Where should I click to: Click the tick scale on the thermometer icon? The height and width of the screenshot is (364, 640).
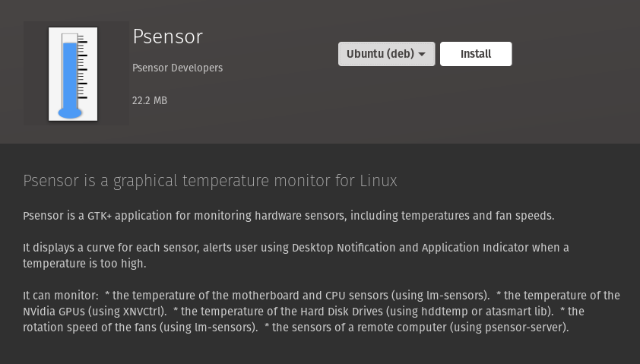(x=83, y=70)
